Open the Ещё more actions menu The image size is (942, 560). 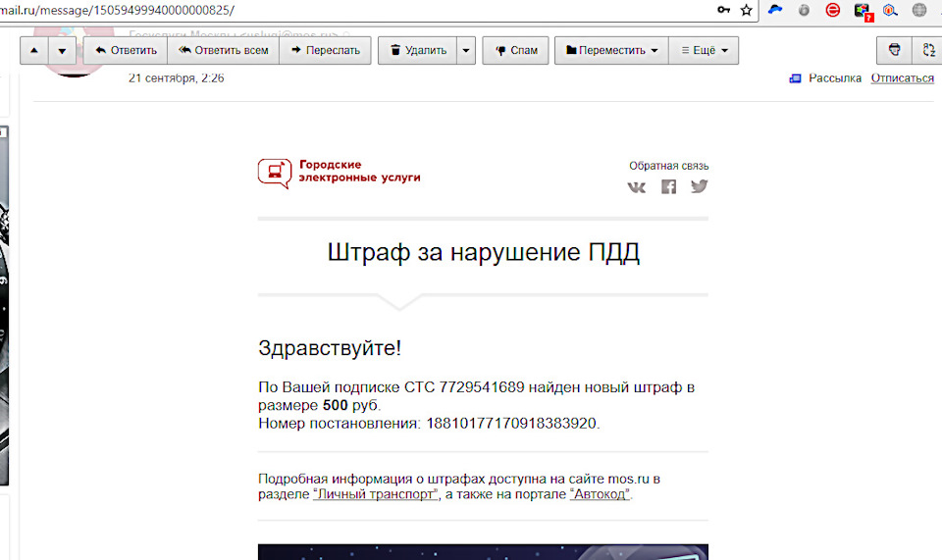point(704,51)
